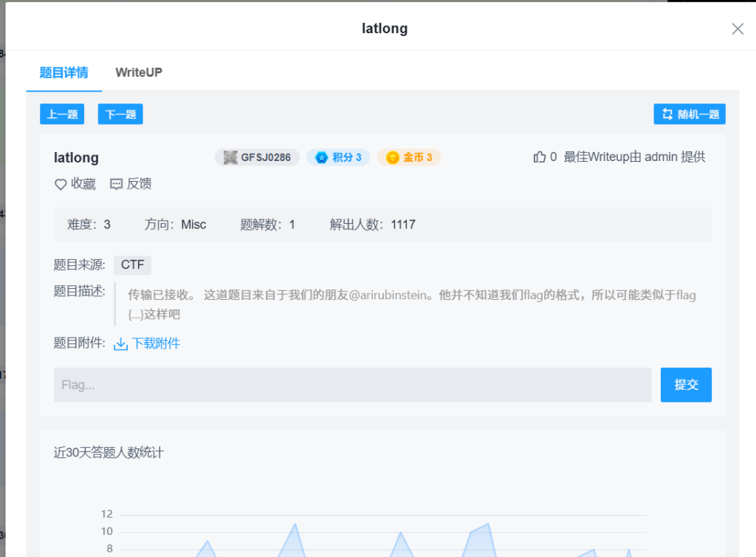The image size is (756, 557).
Task: Select the 题目详情 tab
Action: [63, 72]
